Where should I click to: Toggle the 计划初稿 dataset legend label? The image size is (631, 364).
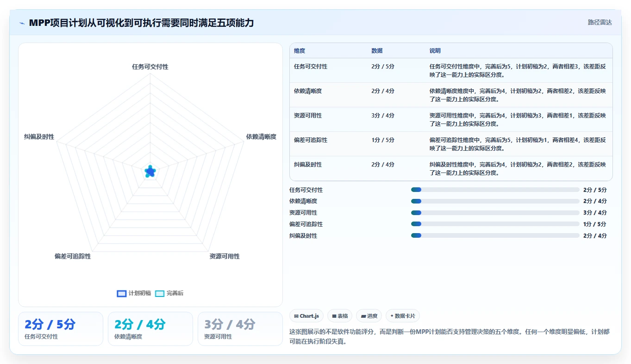[x=139, y=293]
